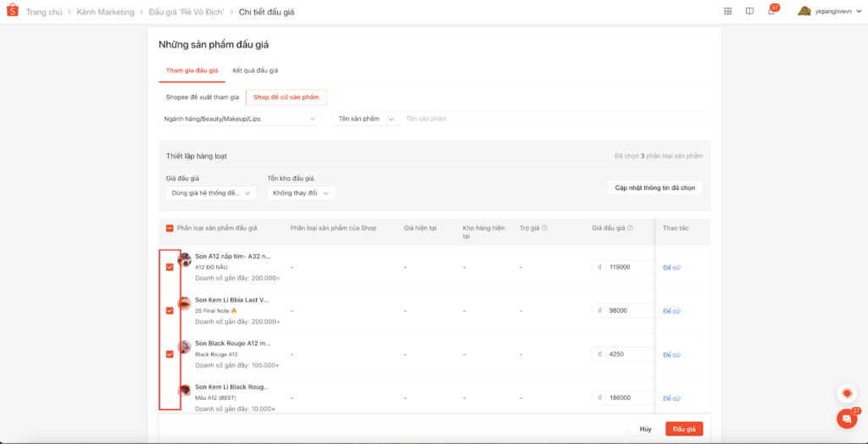The width and height of the screenshot is (868, 444).
Task: Click the Shopee logo icon
Action: (11, 12)
